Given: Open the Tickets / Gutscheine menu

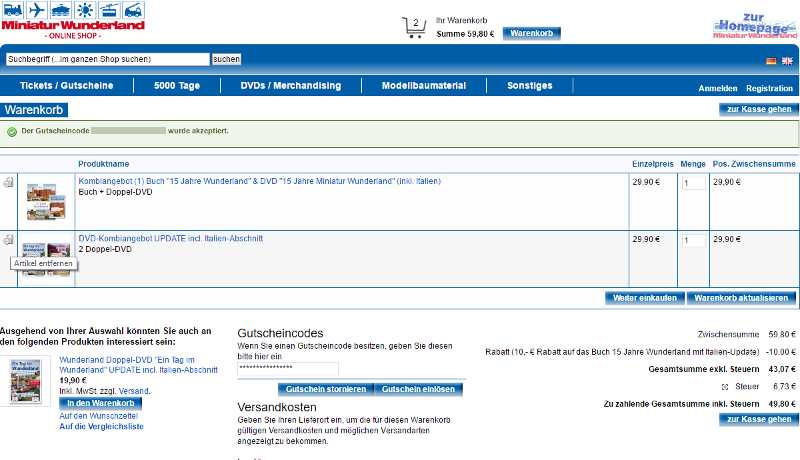Looking at the screenshot, I should (x=66, y=86).
